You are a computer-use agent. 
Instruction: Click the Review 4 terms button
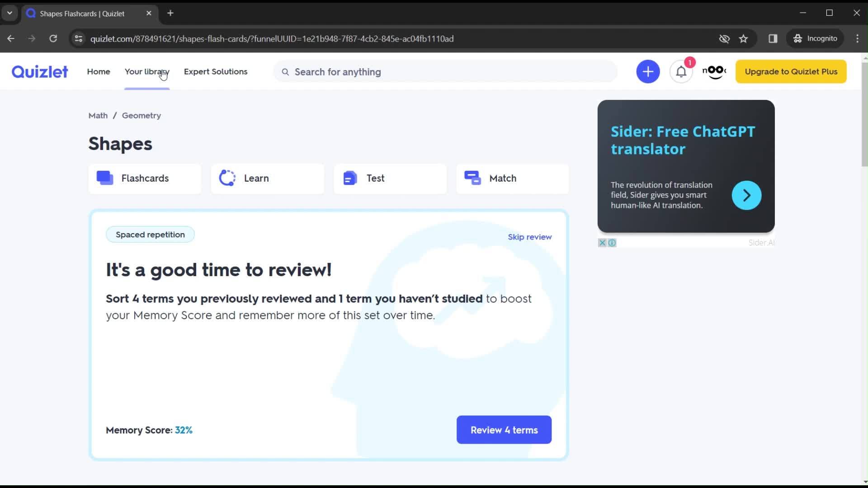point(505,430)
